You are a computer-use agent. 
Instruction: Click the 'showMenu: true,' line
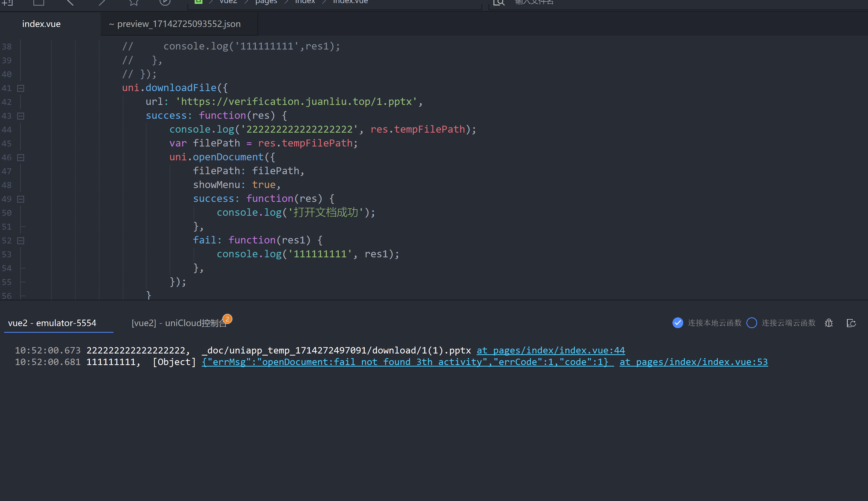click(x=237, y=185)
